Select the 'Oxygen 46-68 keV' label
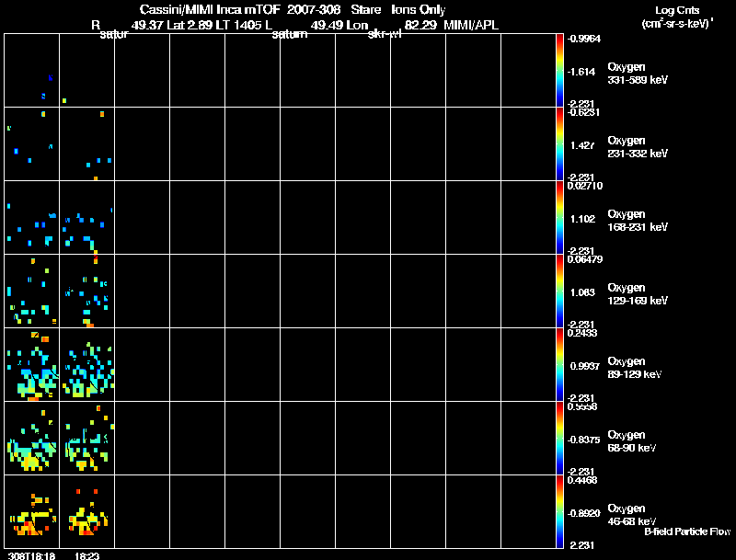Screen dimensions: 736x560 click(x=632, y=515)
